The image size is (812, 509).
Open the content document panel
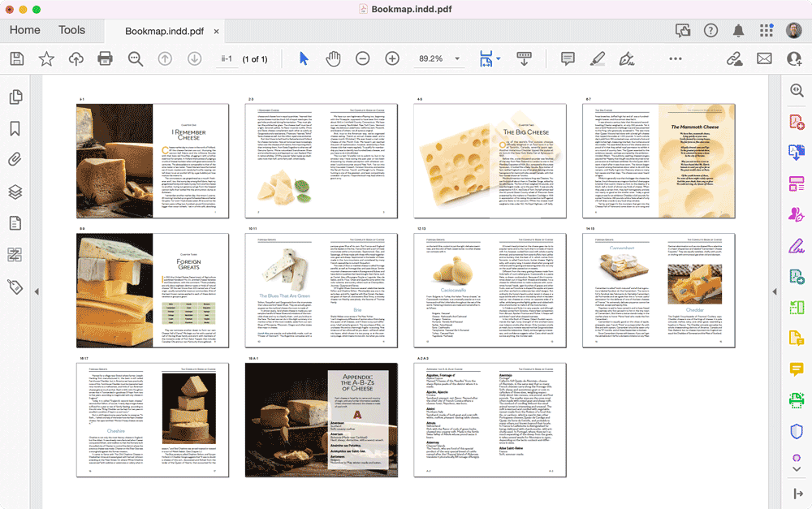[15, 223]
